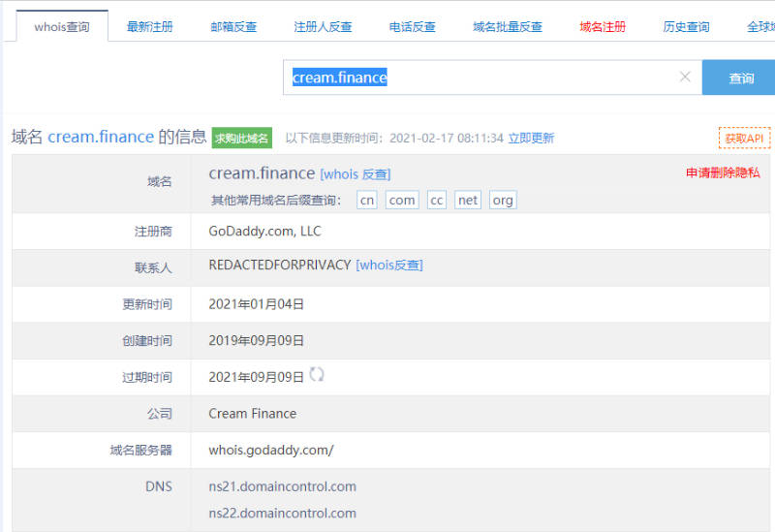Select the 注册人反查 tab

pyautogui.click(x=323, y=27)
